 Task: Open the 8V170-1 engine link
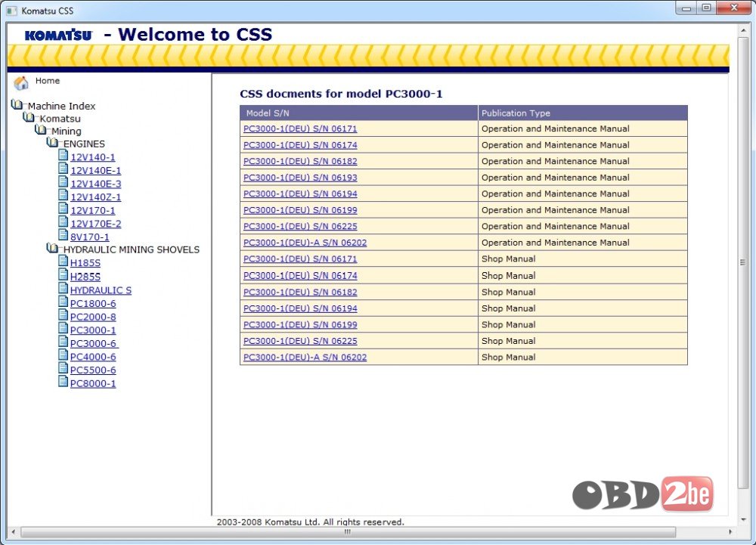[x=90, y=237]
